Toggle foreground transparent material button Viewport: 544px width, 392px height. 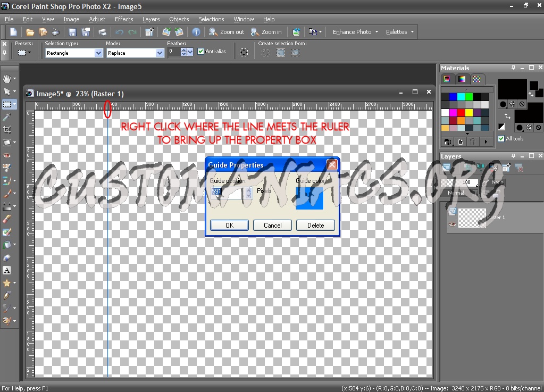tap(522, 104)
